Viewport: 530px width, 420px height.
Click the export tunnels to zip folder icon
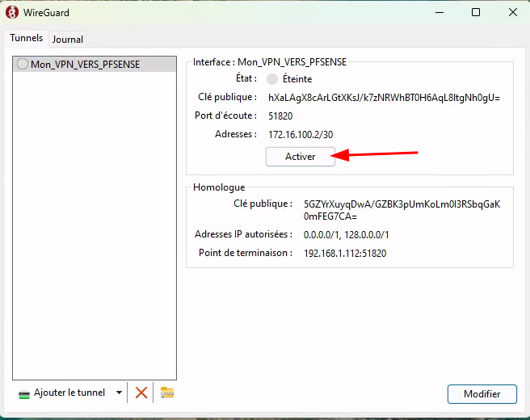pos(167,393)
